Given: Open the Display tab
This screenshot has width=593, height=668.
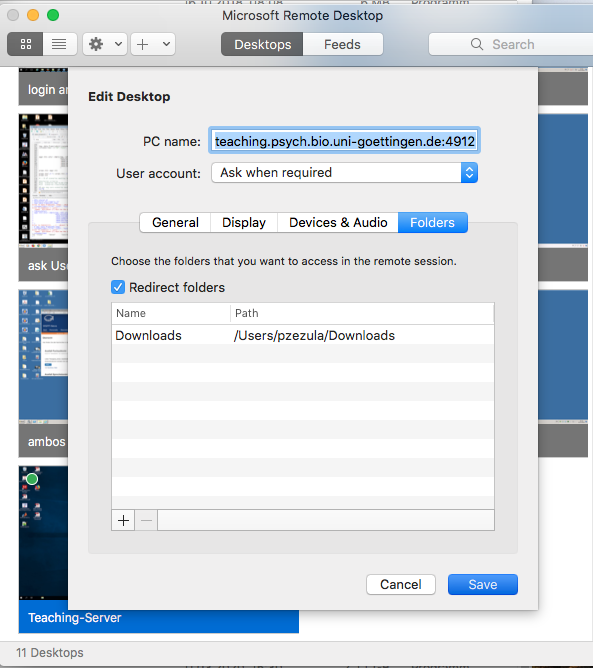Looking at the screenshot, I should (244, 222).
